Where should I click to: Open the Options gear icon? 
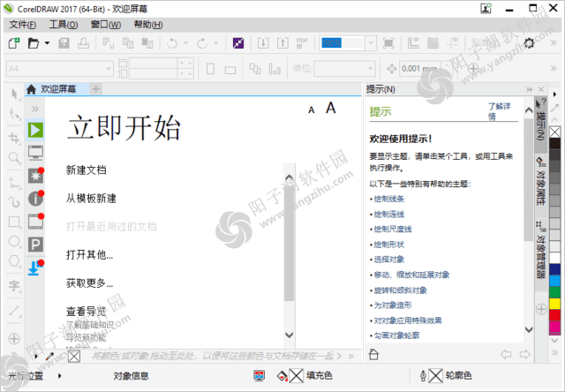point(529,43)
